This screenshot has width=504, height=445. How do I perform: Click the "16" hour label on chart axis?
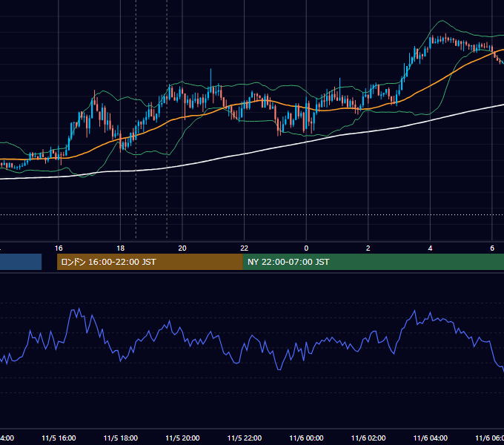pyautogui.click(x=59, y=248)
